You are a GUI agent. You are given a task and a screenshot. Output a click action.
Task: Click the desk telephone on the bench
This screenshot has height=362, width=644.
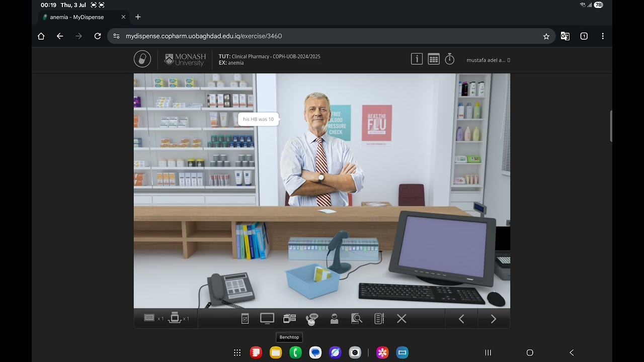(x=230, y=288)
